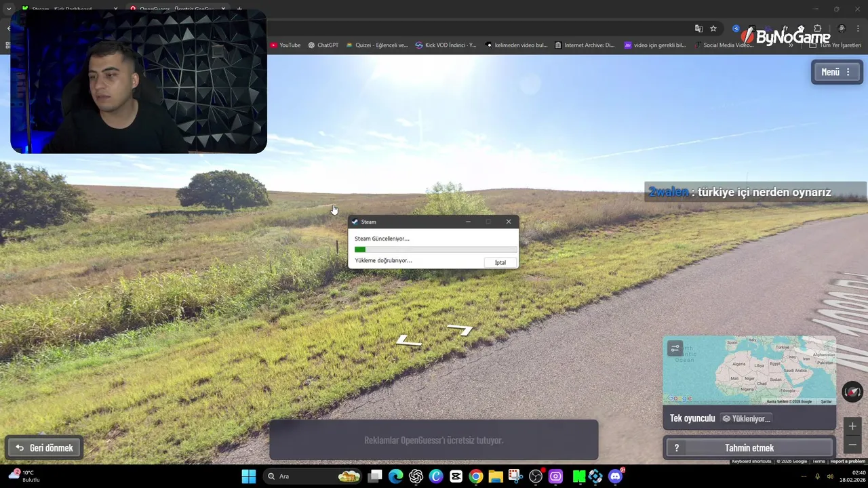
Task: Open the Internet Archive bookmark
Action: click(x=585, y=45)
